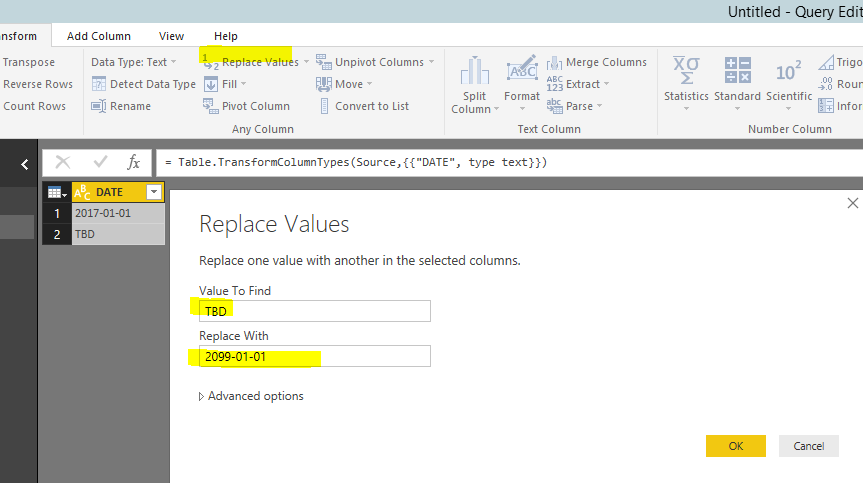Open the Replace Values dropdown arrow
Screen dimensions: 863x483
[307, 62]
